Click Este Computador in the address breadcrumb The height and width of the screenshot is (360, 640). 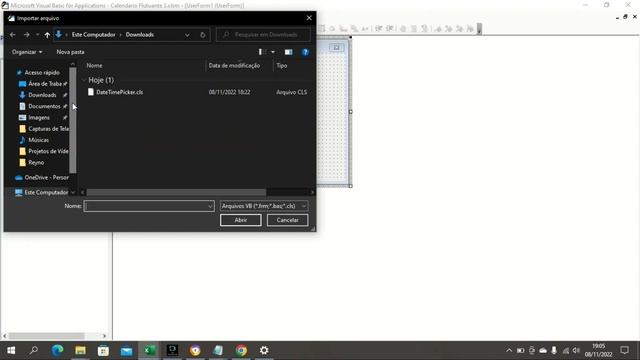93,35
